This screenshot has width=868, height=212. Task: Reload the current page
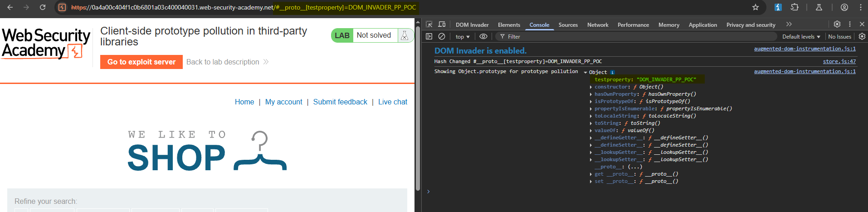43,7
